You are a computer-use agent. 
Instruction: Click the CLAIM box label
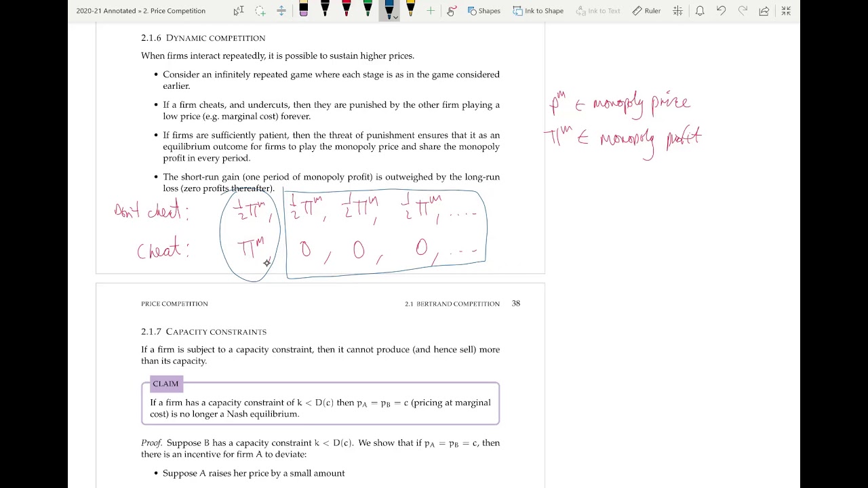coord(165,384)
